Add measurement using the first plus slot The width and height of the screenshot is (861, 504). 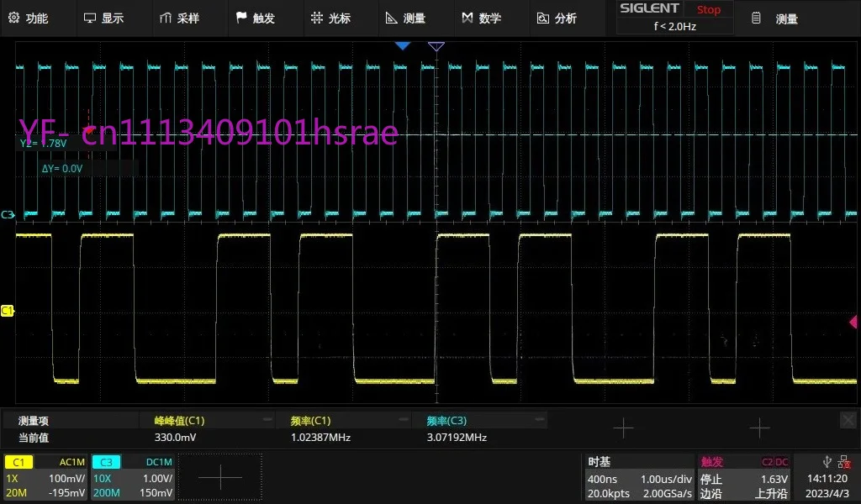pos(623,428)
